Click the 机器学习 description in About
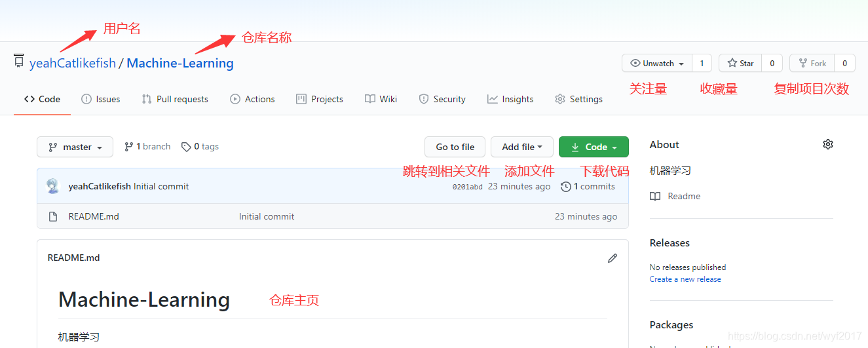Screen dimensions: 868x348 click(670, 170)
